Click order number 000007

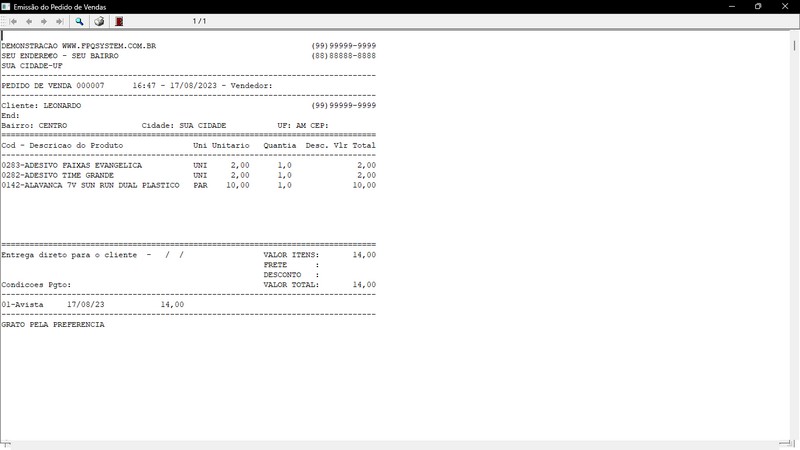90,86
